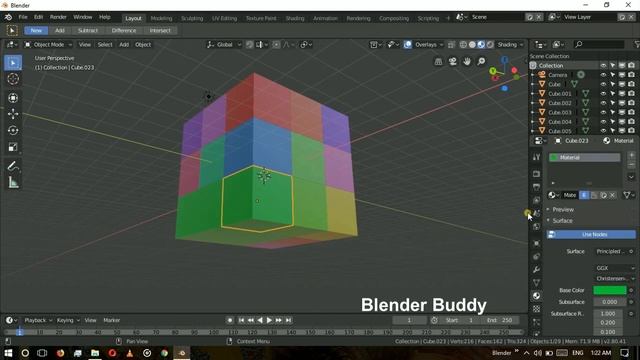
Task: Click the Subsurface Radius 1.000 field
Action: [608, 313]
